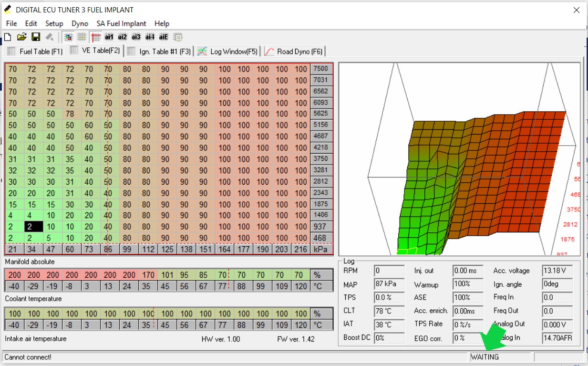Open Ign. Table #1 (F3) tab

click(x=159, y=52)
